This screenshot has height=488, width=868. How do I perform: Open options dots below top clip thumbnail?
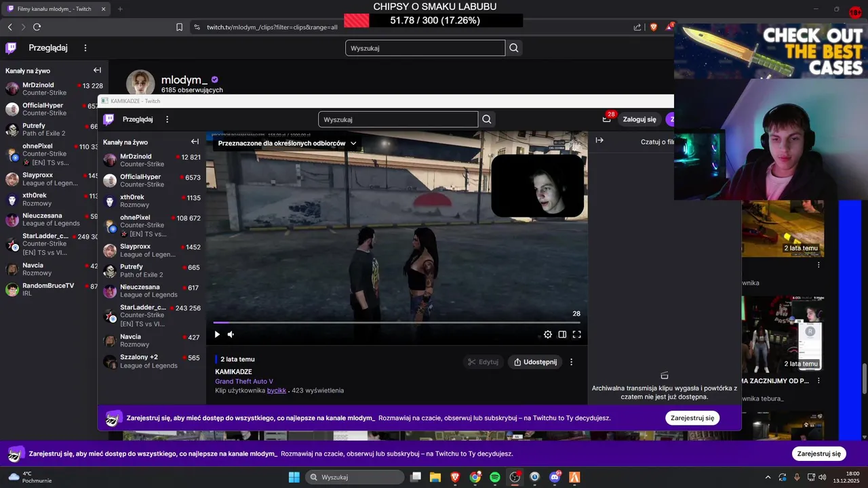pos(818,265)
